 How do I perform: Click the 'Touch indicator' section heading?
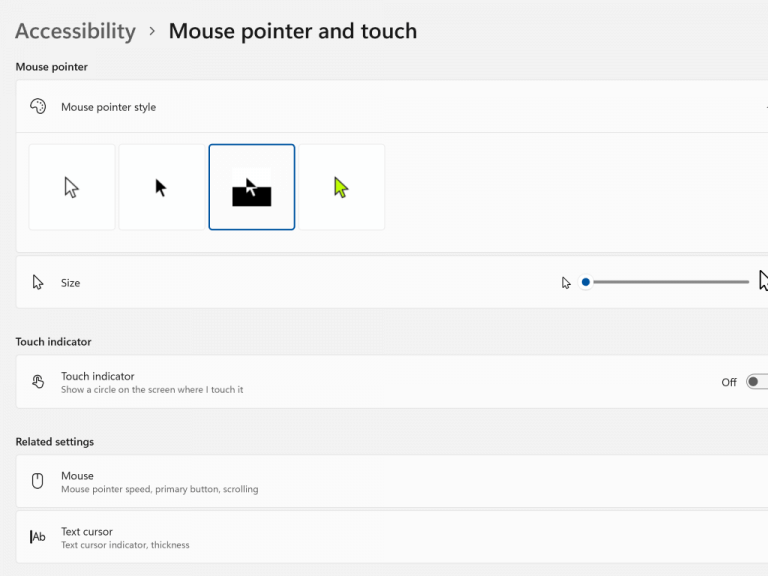(53, 342)
